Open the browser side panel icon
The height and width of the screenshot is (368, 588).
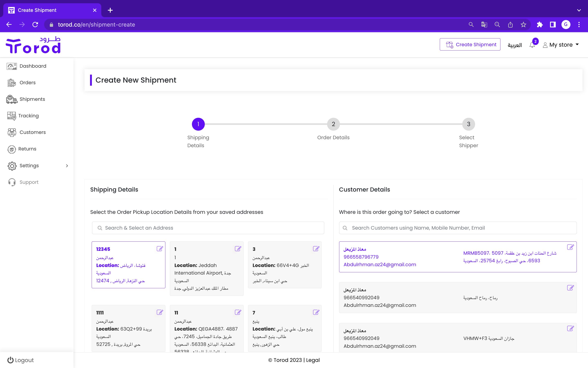[x=553, y=25]
